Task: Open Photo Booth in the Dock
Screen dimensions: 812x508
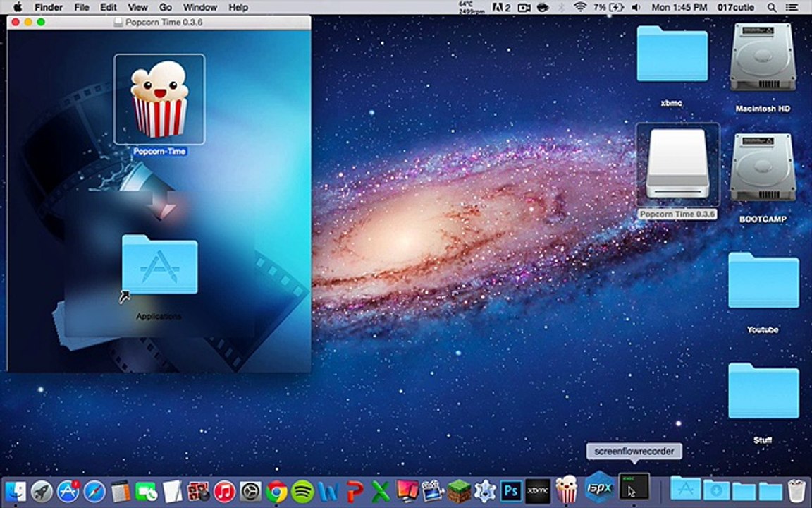Action: tap(198, 491)
